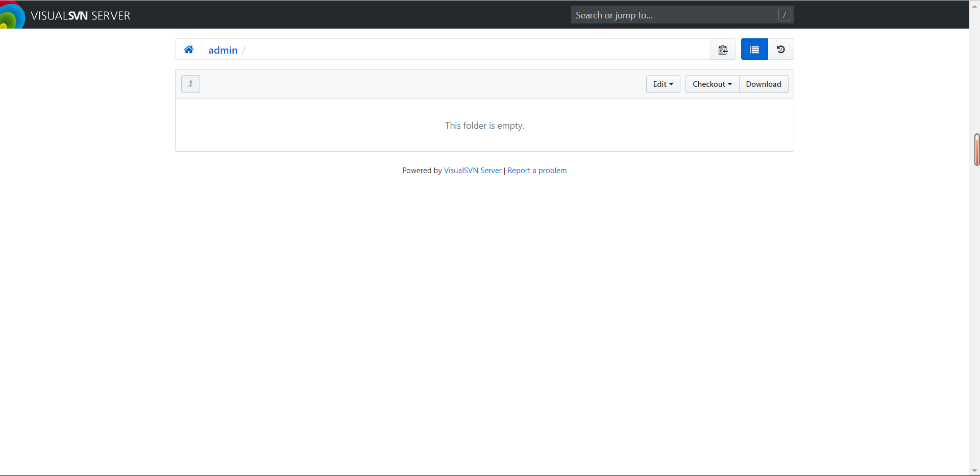Click the vertical scrollbar thumb
This screenshot has width=980, height=476.
976,150
